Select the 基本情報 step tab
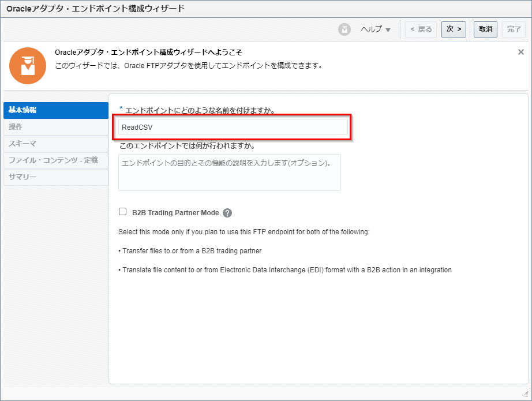532x401 pixels. pos(55,110)
